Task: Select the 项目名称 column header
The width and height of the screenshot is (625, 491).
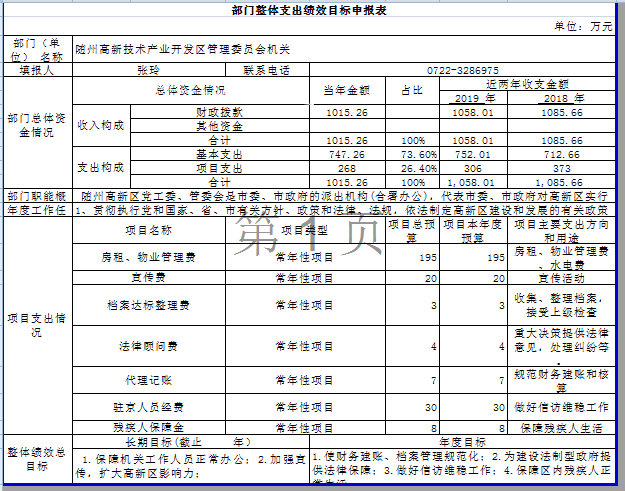Action: (149, 230)
